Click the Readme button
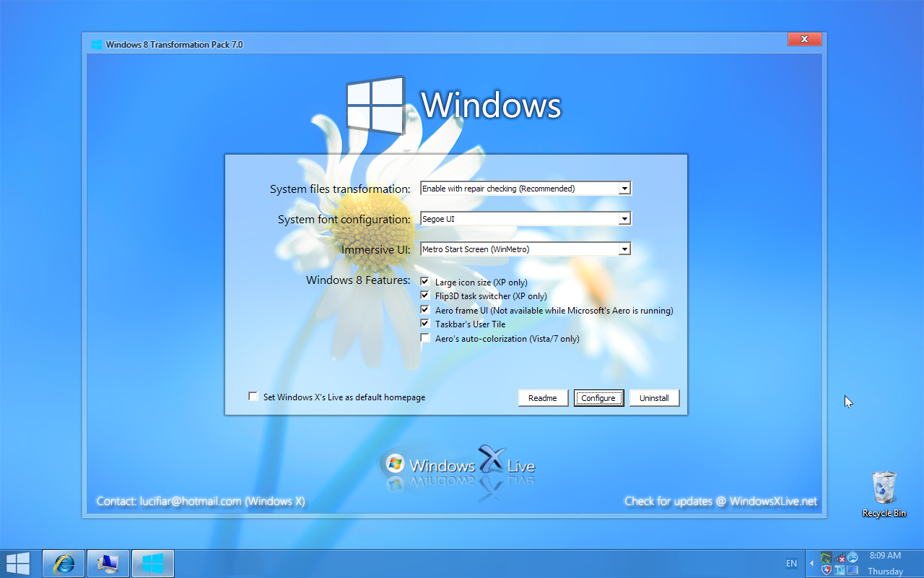Viewport: 924px width, 578px height. coord(543,398)
